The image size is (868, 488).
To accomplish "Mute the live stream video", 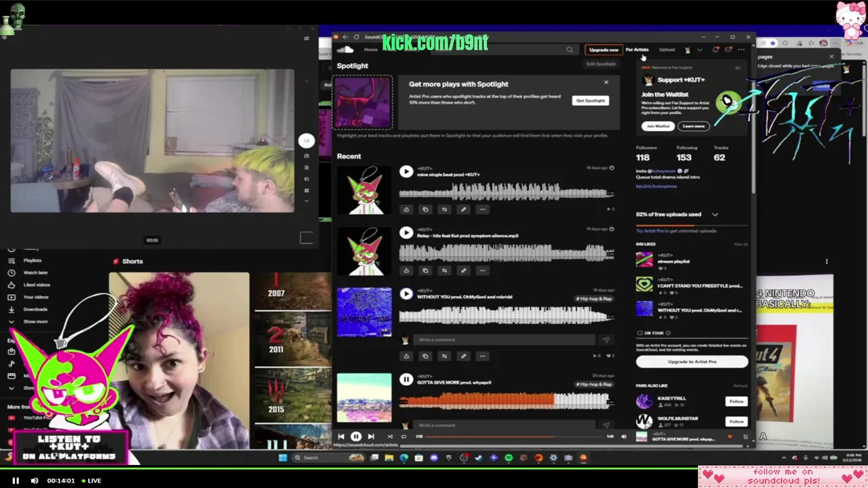I will pos(35,481).
